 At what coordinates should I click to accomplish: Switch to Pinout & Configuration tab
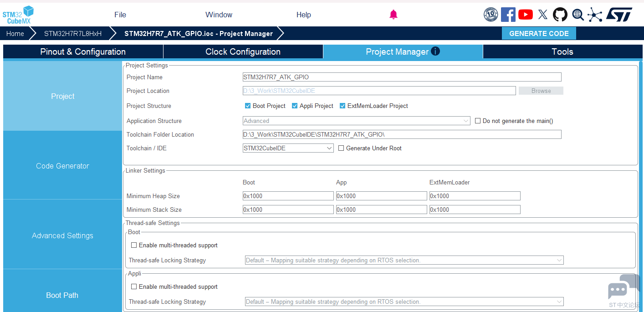pos(83,51)
